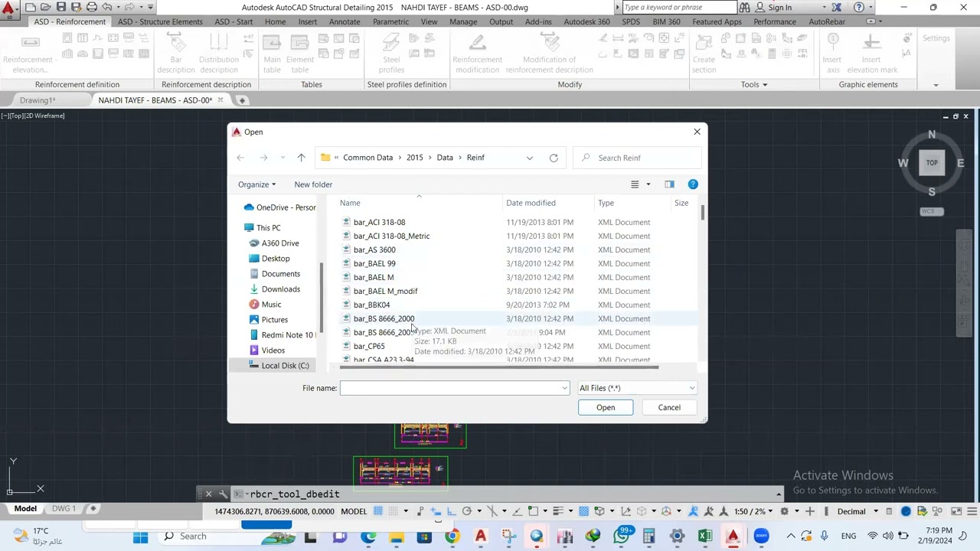Click the Calculator icon in the taskbar
Screen dimensions: 980x551
pos(649,536)
